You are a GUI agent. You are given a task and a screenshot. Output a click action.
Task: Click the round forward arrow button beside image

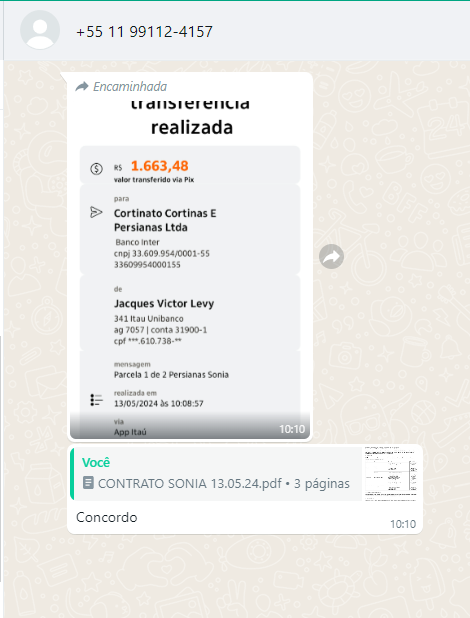tap(331, 257)
